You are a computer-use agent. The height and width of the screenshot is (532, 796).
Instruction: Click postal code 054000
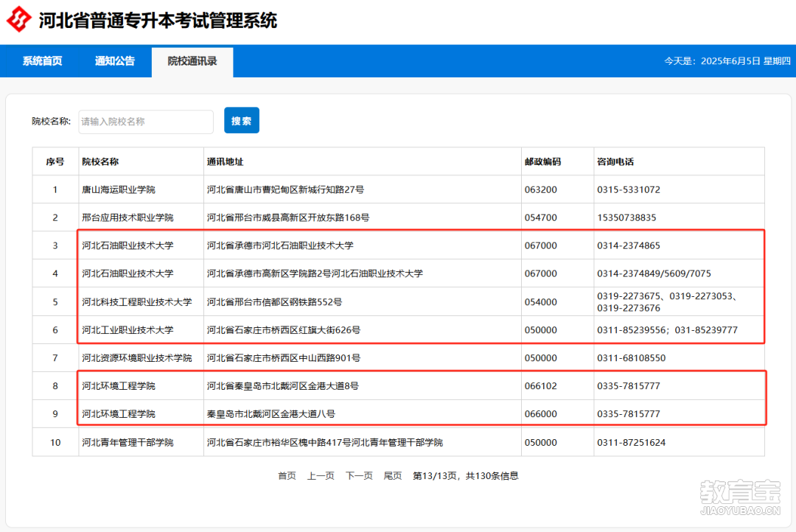click(x=541, y=301)
